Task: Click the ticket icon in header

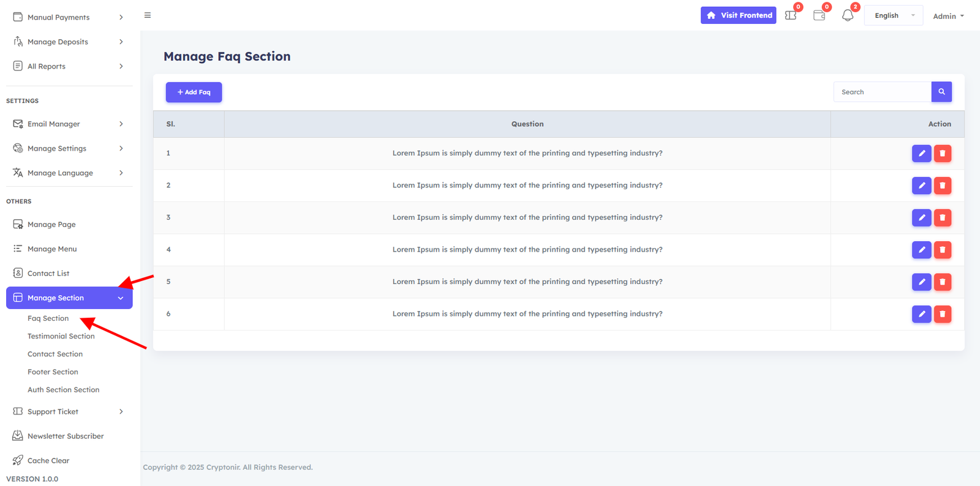Action: [791, 15]
